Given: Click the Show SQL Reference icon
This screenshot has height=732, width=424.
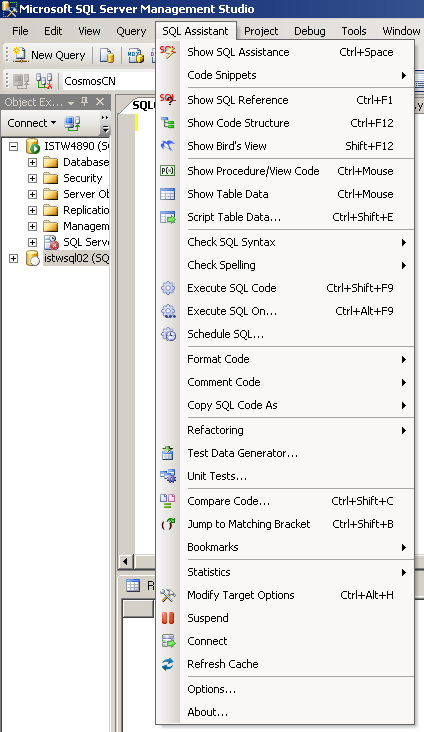Looking at the screenshot, I should click(168, 99).
